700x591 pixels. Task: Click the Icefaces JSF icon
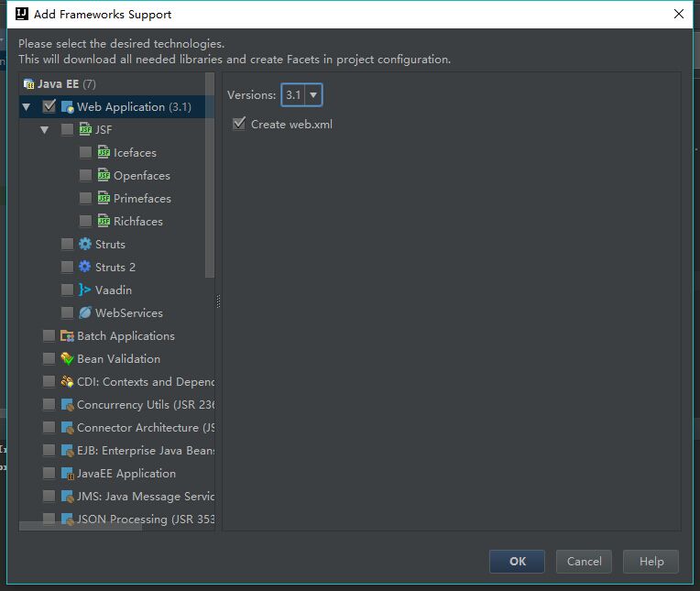click(x=104, y=152)
